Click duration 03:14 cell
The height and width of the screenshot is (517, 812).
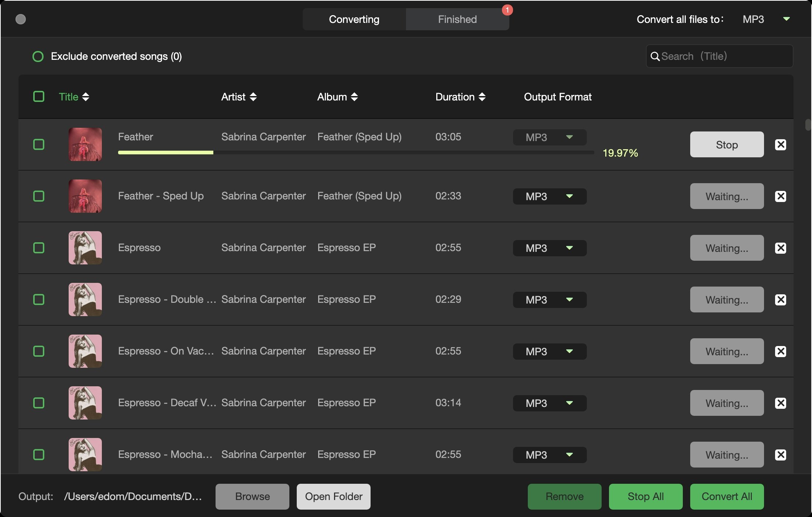pos(448,403)
